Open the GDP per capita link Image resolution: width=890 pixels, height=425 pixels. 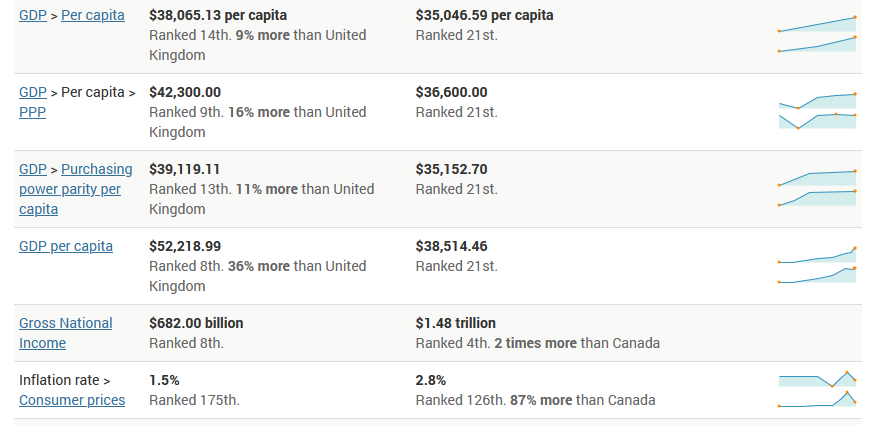(x=66, y=246)
